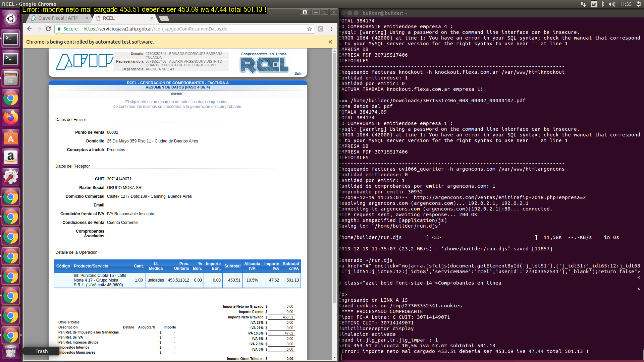The width and height of the screenshot is (644, 362).
Task: Open network indicator in top panel
Action: 583,4
